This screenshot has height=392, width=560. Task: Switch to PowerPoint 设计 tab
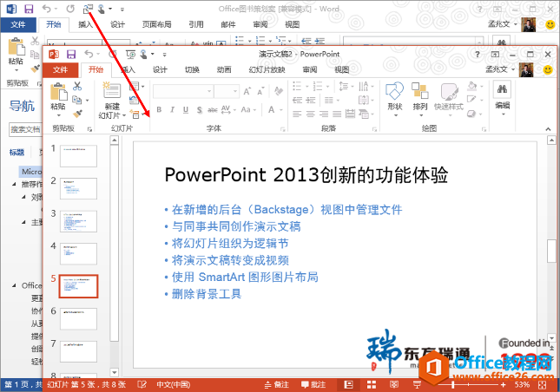click(x=160, y=69)
